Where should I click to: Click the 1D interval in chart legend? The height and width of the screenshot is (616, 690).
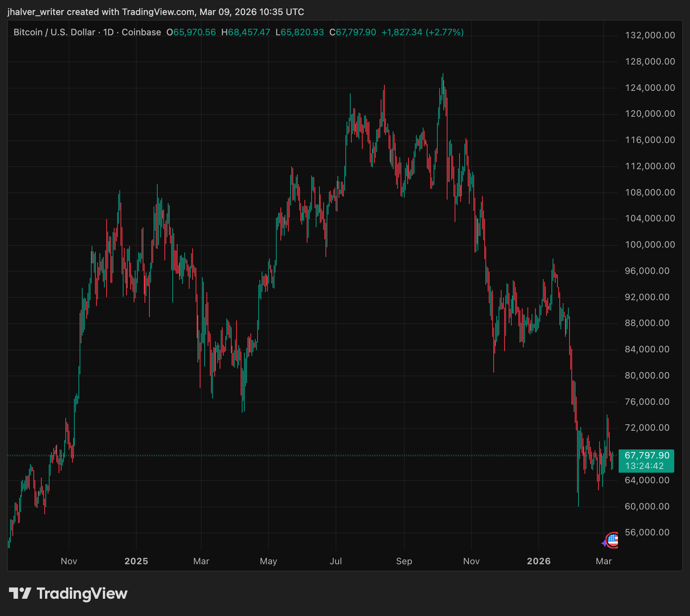108,32
